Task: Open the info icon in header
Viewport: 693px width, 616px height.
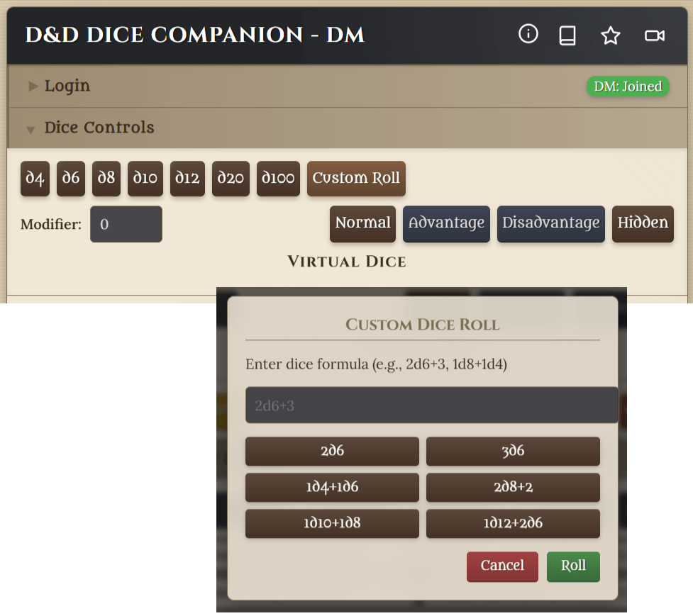Action: coord(528,34)
